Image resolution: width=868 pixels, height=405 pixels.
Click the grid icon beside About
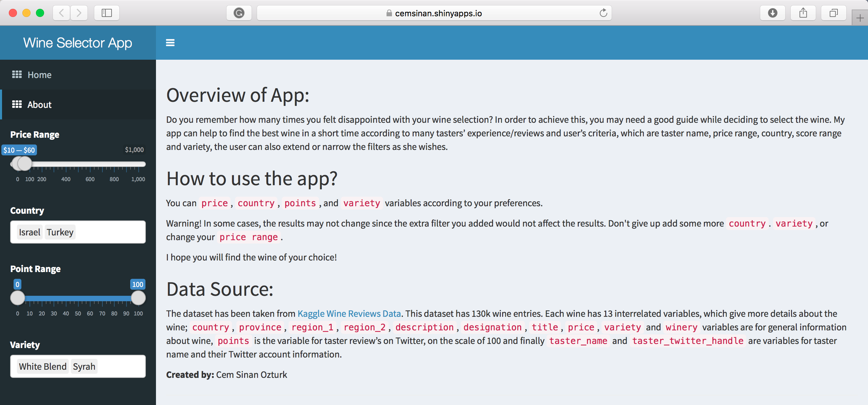[17, 104]
